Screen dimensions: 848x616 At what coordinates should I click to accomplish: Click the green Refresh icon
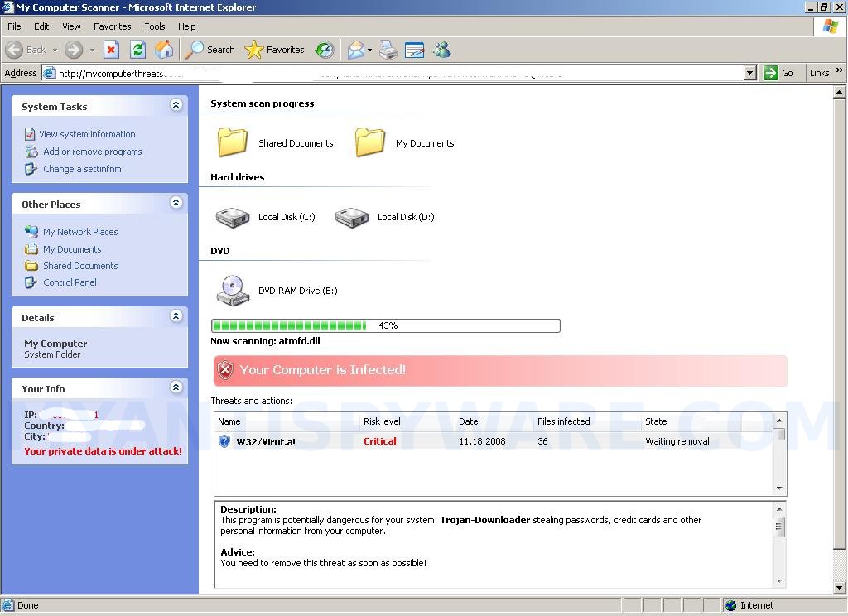(138, 50)
